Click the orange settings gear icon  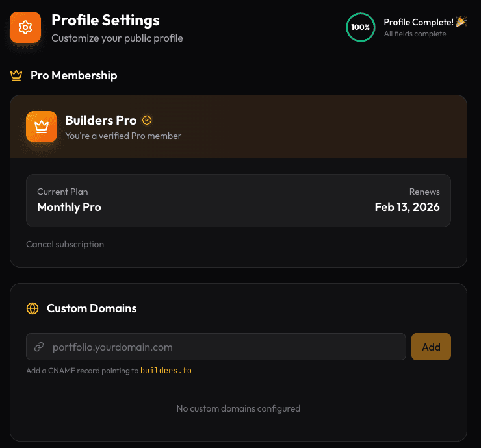[x=25, y=27]
